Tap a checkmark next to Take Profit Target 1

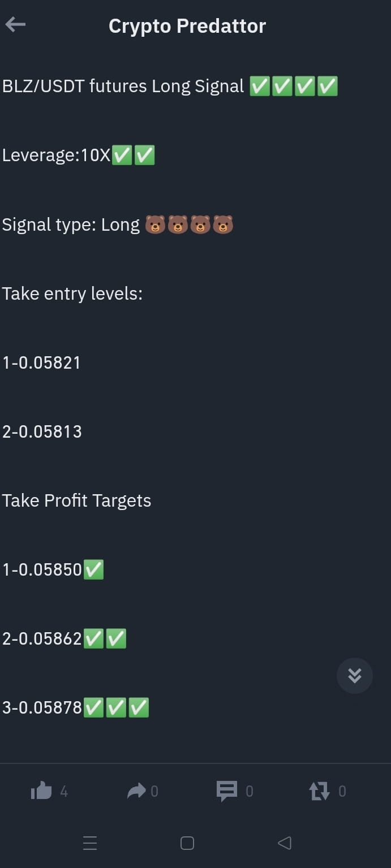94,569
